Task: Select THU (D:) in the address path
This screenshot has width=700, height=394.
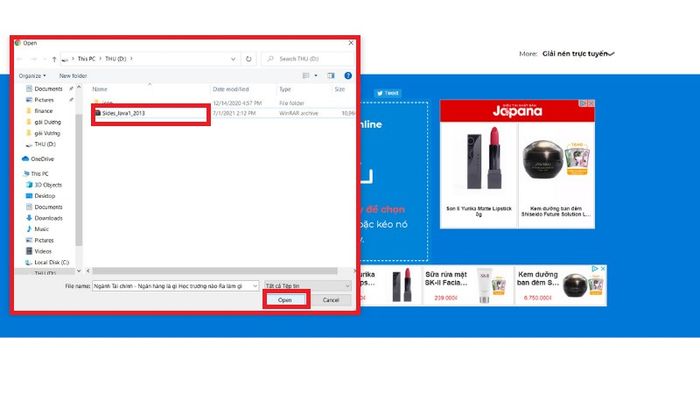Action: click(116, 59)
